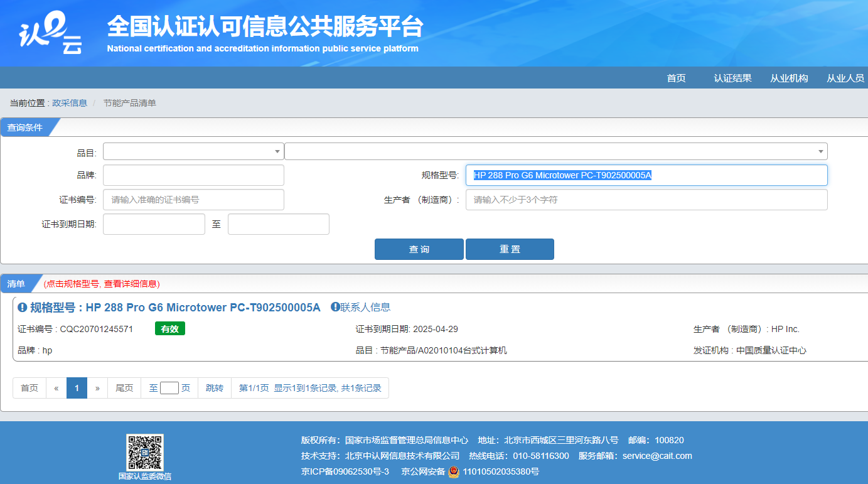Click the 查询条件 panel header

coord(25,127)
